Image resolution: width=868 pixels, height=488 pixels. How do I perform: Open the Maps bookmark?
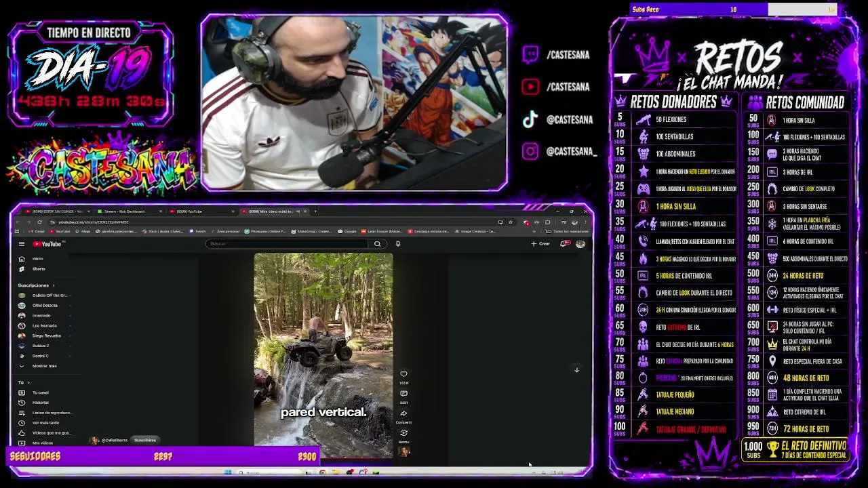(84, 231)
